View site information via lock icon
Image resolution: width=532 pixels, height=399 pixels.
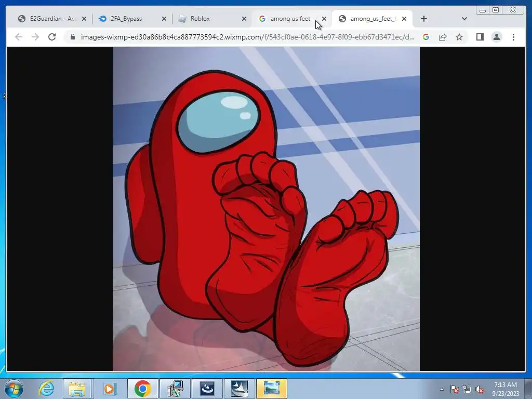coord(72,37)
